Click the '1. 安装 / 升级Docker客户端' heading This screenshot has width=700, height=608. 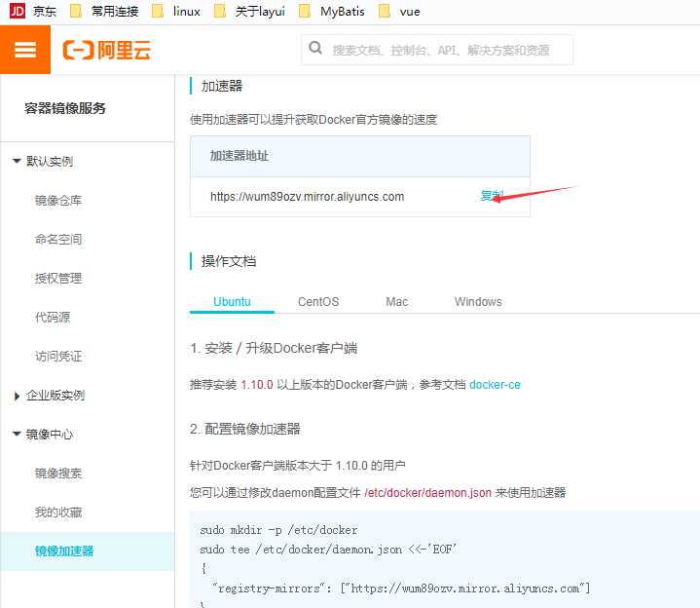click(274, 348)
